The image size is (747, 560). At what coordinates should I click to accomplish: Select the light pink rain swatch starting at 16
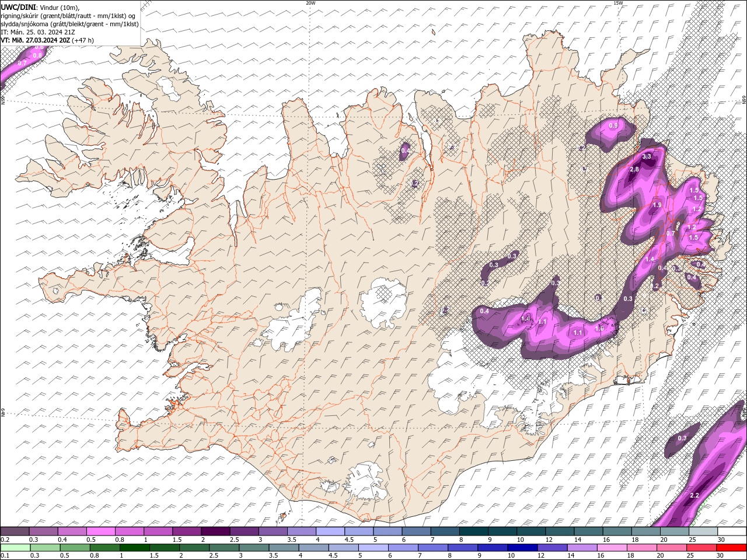pyautogui.click(x=612, y=547)
